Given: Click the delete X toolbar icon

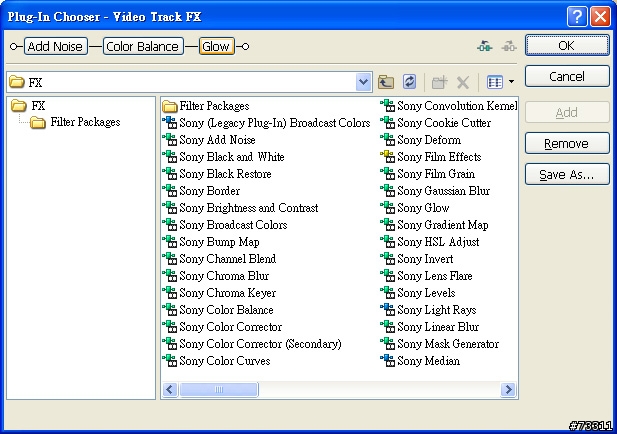Looking at the screenshot, I should click(463, 83).
